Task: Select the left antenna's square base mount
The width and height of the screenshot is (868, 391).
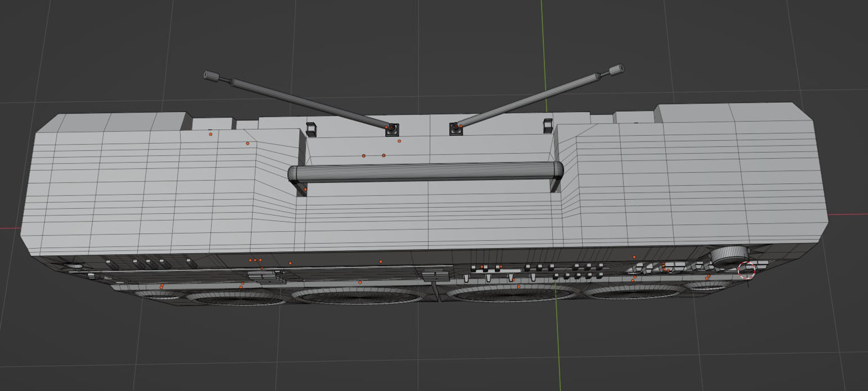Action: (392, 129)
